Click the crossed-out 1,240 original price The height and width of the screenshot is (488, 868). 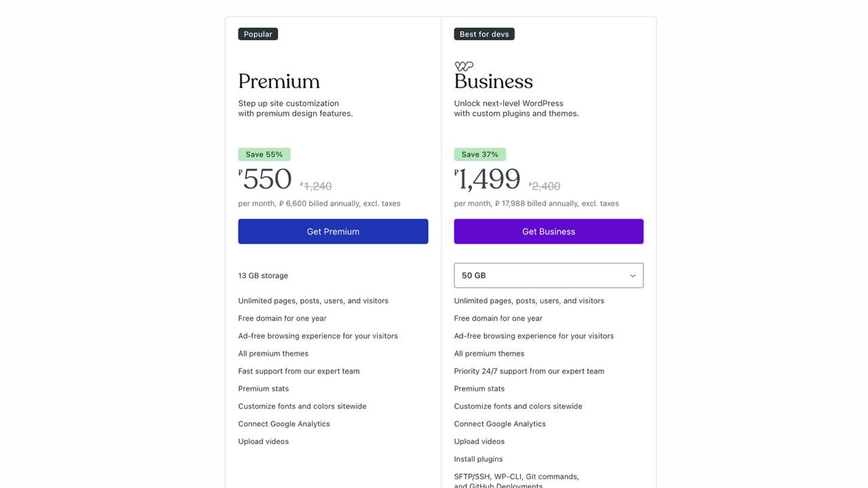[317, 186]
